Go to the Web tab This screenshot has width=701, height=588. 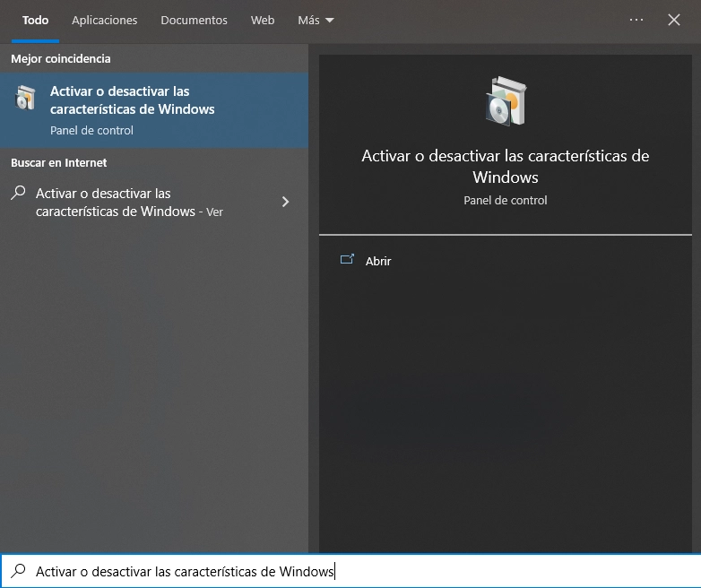point(263,20)
